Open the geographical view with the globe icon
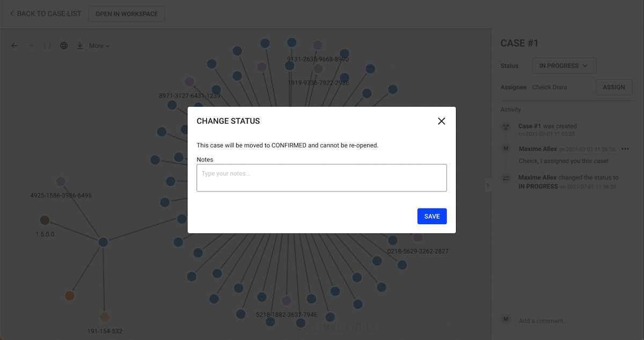 pyautogui.click(x=64, y=46)
